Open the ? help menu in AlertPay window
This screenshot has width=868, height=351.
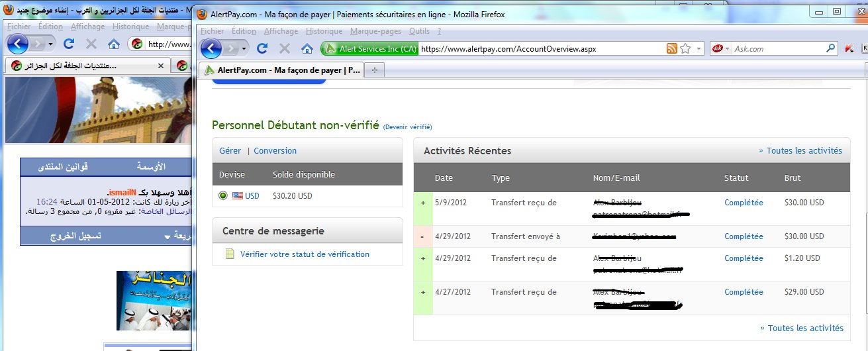[439, 30]
